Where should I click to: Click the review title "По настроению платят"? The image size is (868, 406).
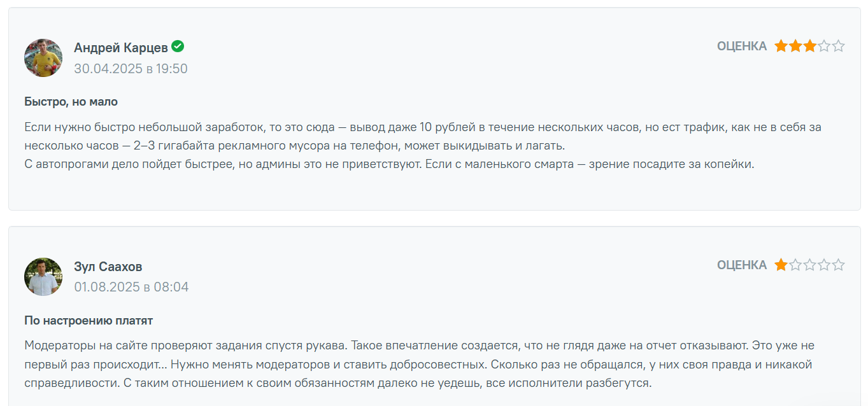tap(89, 321)
